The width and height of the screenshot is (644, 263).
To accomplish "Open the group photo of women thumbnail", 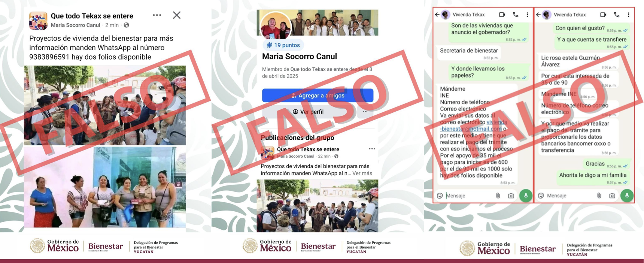I will pos(105,187).
